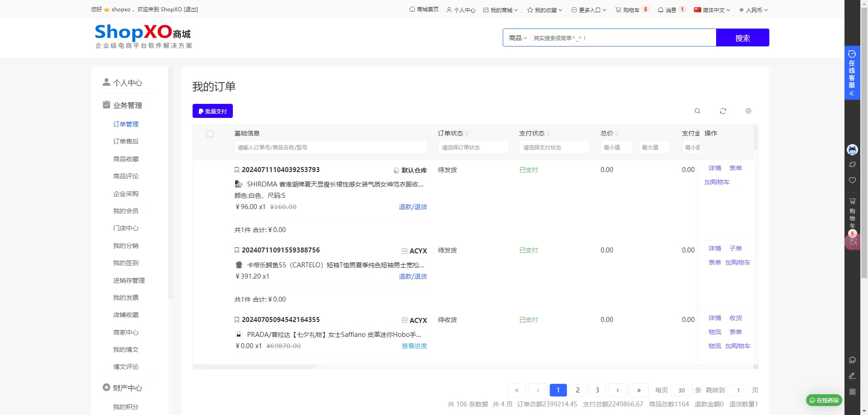Sort by 总价 column arrows
This screenshot has height=415, width=868.
(617, 134)
